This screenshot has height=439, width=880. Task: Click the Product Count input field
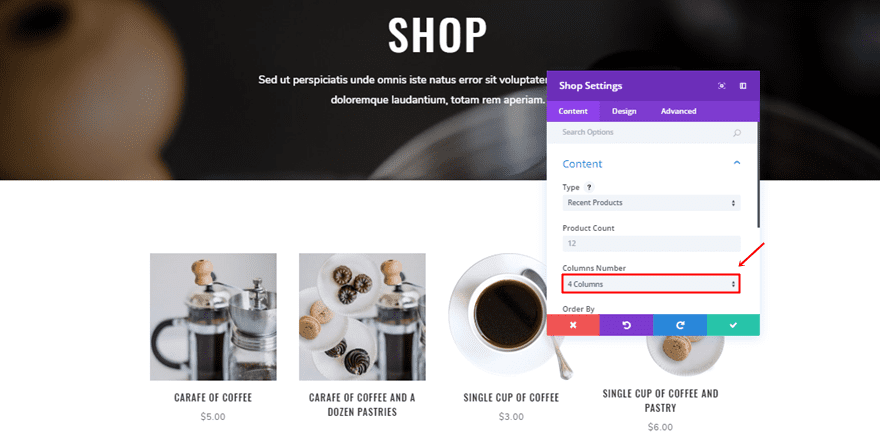651,244
